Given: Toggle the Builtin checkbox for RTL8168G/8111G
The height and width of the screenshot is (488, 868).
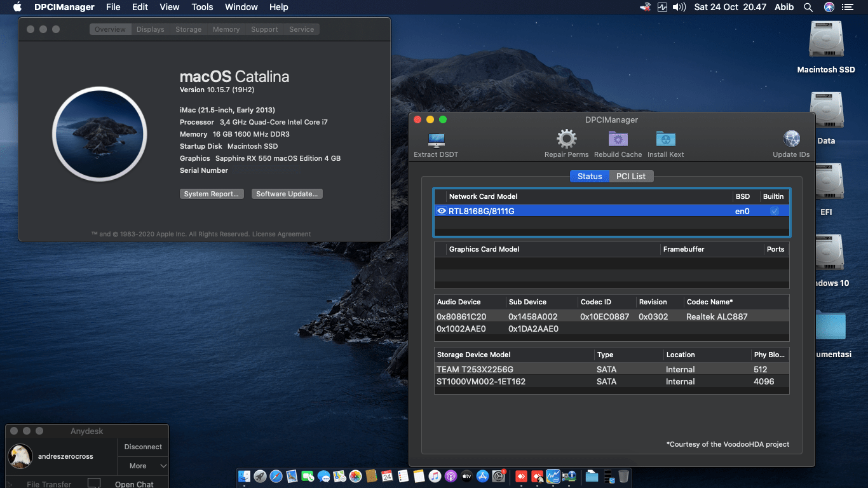Looking at the screenshot, I should [774, 210].
